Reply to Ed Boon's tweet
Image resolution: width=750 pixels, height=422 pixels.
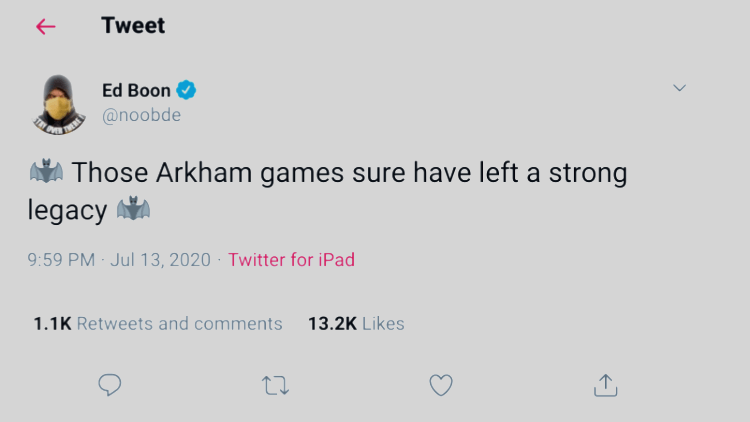tap(110, 385)
